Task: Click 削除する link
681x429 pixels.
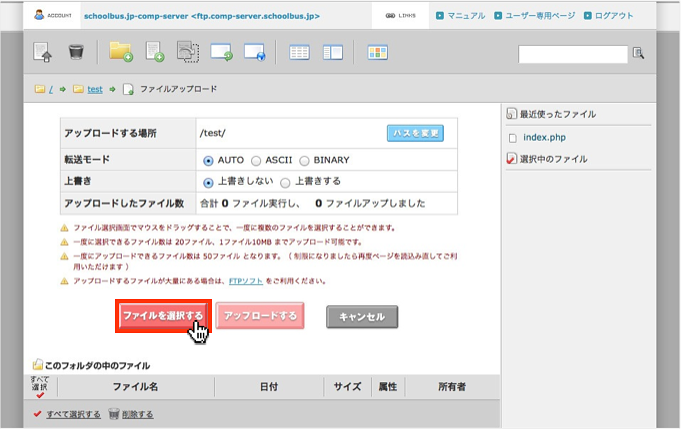Action: click(137, 414)
